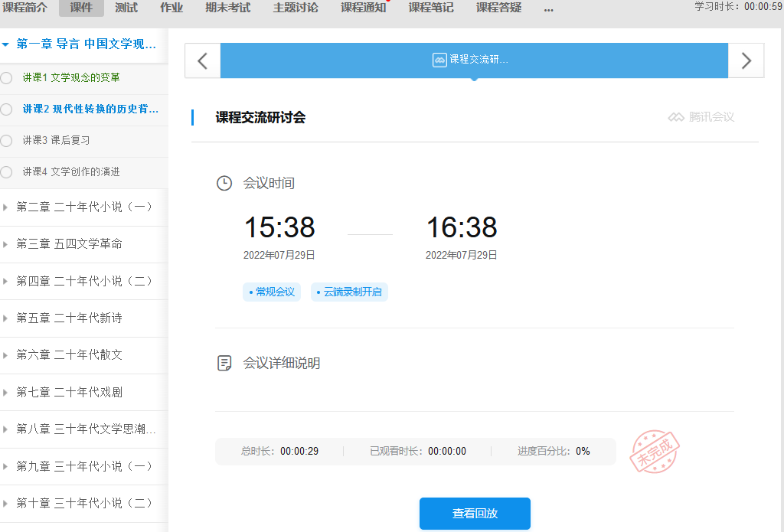This screenshot has width=784, height=532.
Task: Click the 未完成 stamp graphic
Action: point(655,452)
